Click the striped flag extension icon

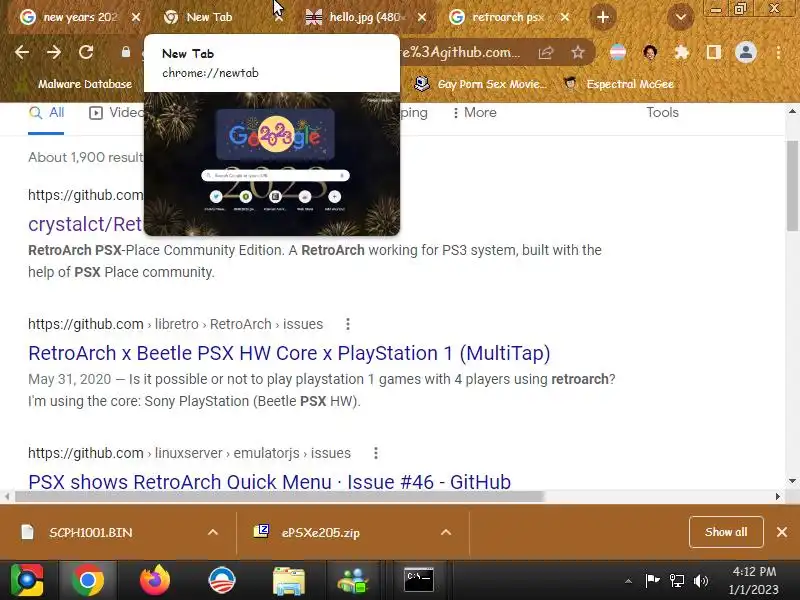pos(618,52)
